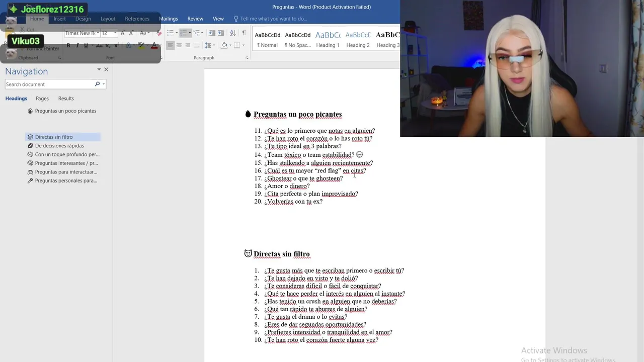The height and width of the screenshot is (362, 644).
Task: Click Clear All Formatting eraser icon
Action: [x=159, y=33]
